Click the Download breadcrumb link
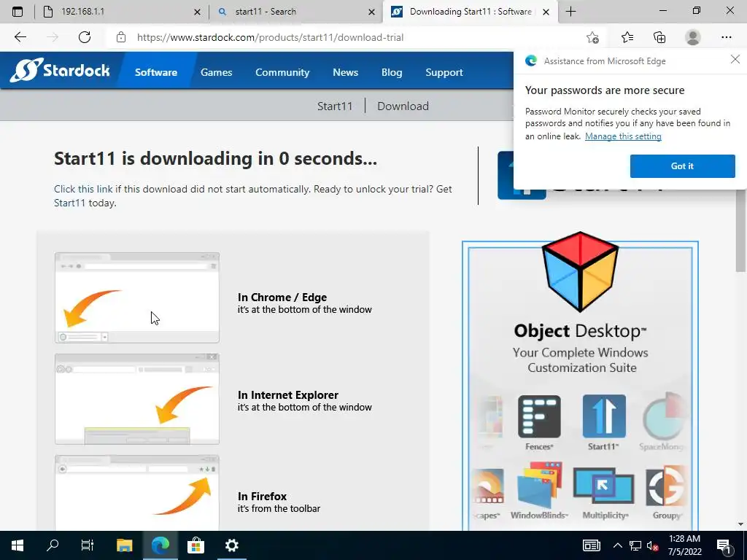This screenshot has height=560, width=747. tap(403, 106)
